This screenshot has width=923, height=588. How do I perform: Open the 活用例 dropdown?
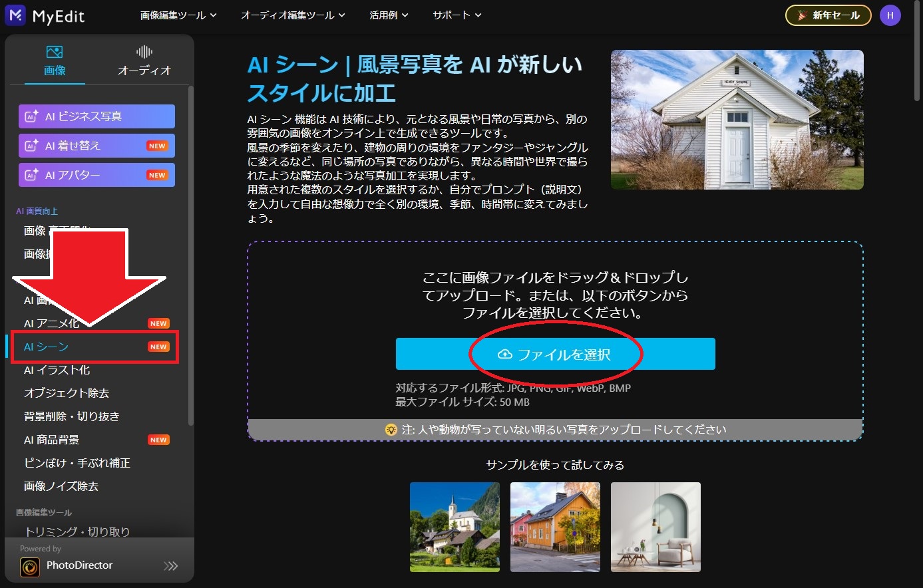coord(389,15)
